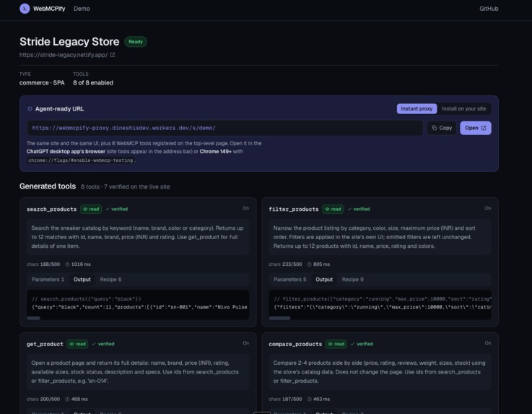Open Recipe 6 tab in search_products
The image size is (532, 414).
click(x=110, y=280)
